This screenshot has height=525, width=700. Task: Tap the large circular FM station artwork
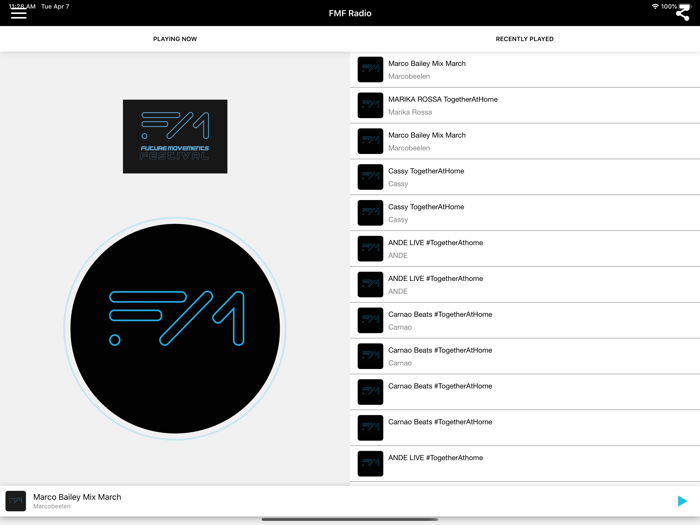coord(175,329)
